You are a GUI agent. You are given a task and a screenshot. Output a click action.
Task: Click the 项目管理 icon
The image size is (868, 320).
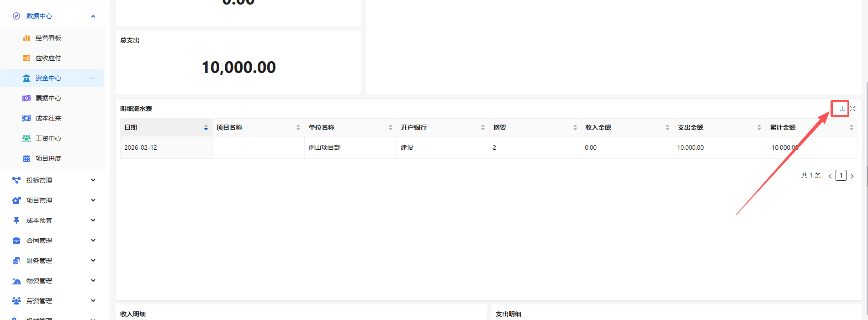click(x=16, y=200)
